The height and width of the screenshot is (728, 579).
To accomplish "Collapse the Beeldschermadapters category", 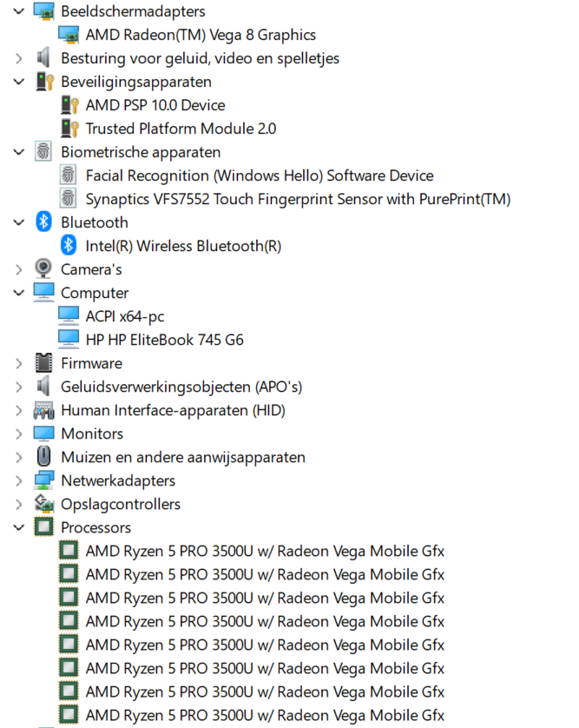I will [19, 11].
